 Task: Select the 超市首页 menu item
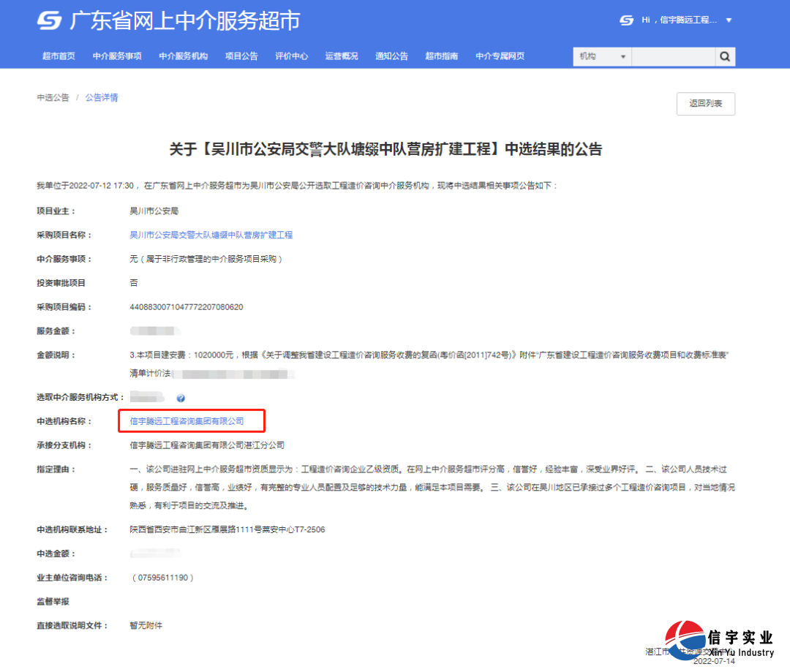[59, 56]
